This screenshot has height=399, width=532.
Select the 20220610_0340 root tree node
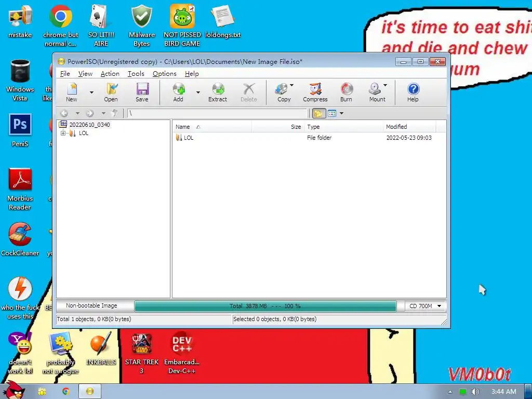[89, 125]
